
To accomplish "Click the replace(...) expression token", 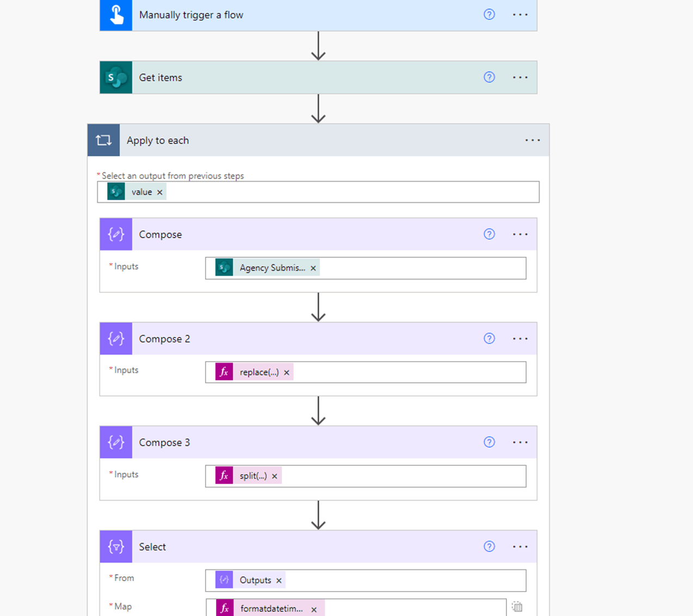I will (x=254, y=372).
